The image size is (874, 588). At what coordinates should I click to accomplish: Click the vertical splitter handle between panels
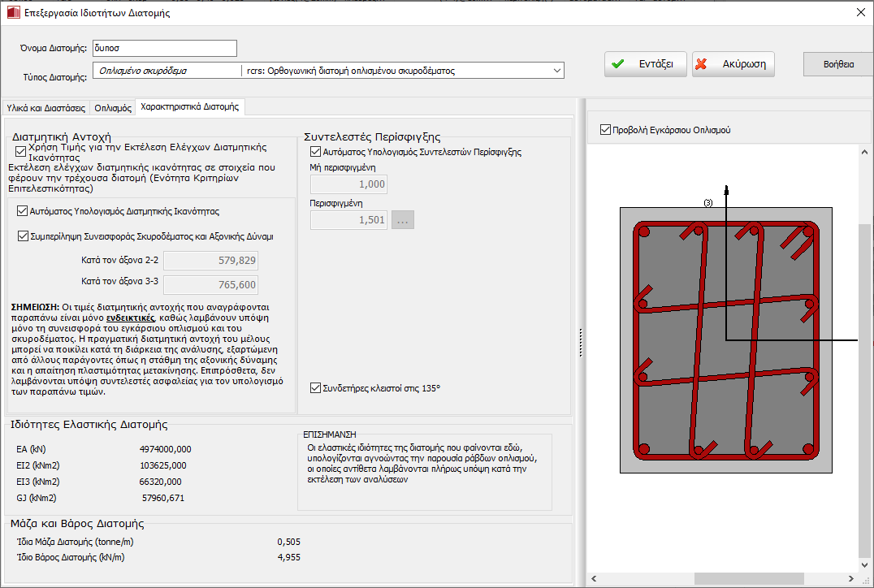580,341
